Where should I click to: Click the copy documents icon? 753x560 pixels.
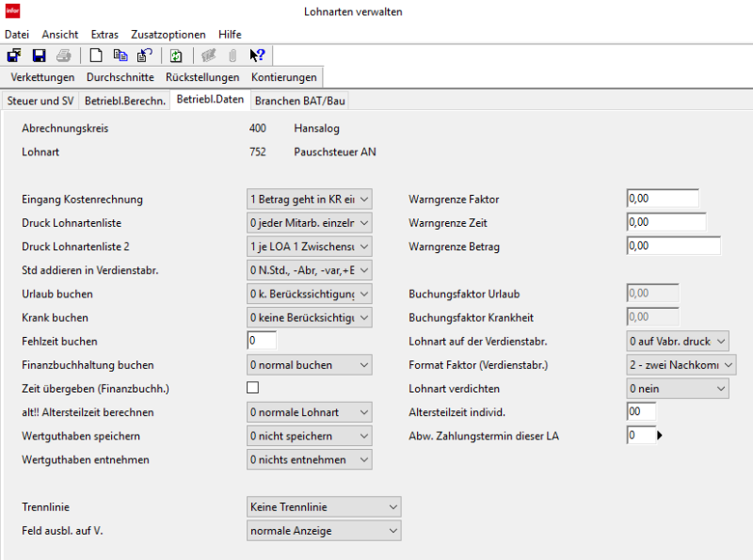(x=120, y=56)
